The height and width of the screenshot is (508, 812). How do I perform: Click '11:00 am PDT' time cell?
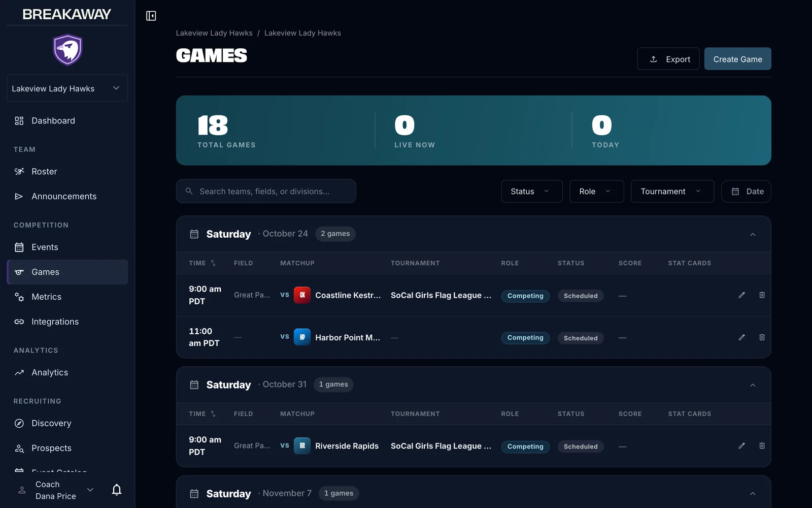(204, 337)
